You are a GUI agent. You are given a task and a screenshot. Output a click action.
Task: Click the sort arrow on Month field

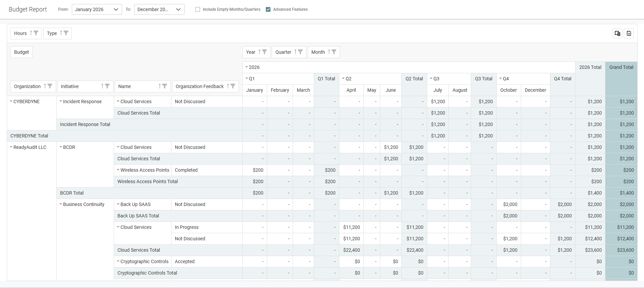(329, 52)
